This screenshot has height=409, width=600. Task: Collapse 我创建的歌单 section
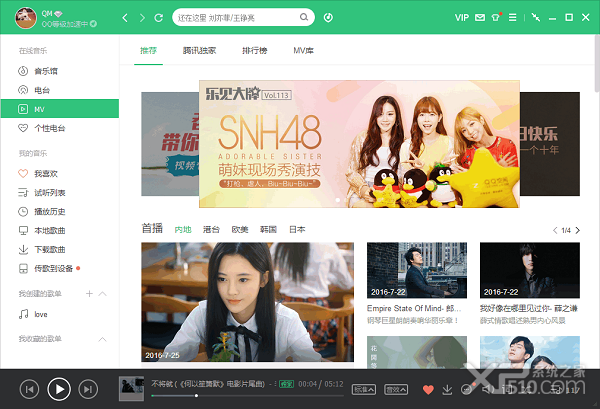(x=102, y=293)
